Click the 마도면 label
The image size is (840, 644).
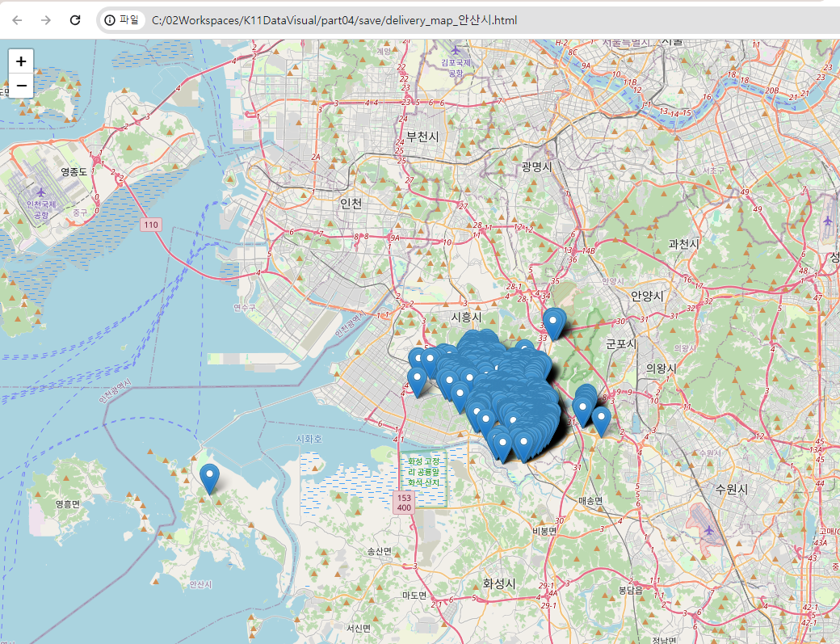414,596
